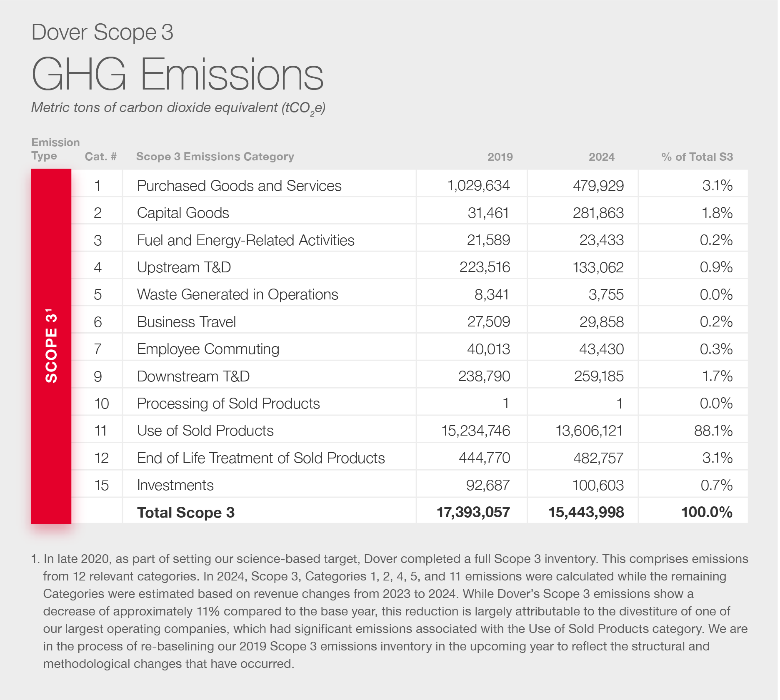Select the Purchased Goods and Services row label
This screenshot has height=700, width=780.
[239, 186]
